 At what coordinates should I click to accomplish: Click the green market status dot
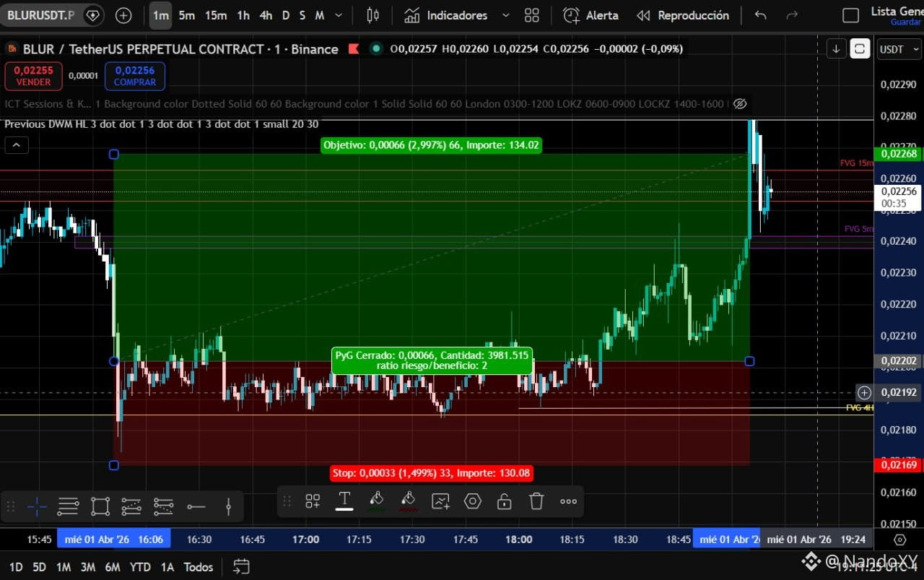[x=375, y=49]
